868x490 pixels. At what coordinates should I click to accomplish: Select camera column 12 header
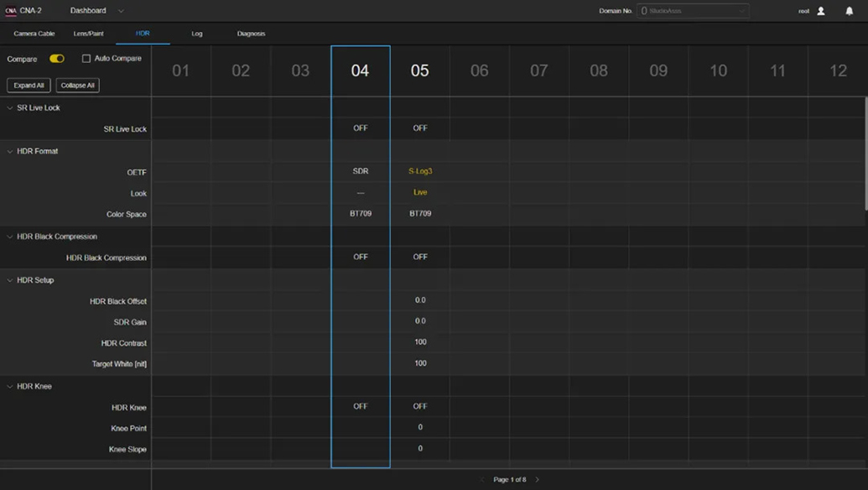pyautogui.click(x=838, y=70)
